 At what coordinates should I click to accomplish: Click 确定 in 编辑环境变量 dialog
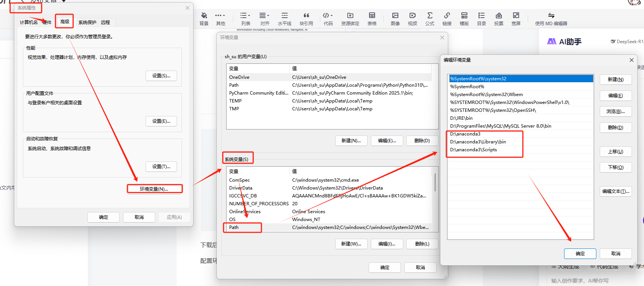click(x=580, y=254)
